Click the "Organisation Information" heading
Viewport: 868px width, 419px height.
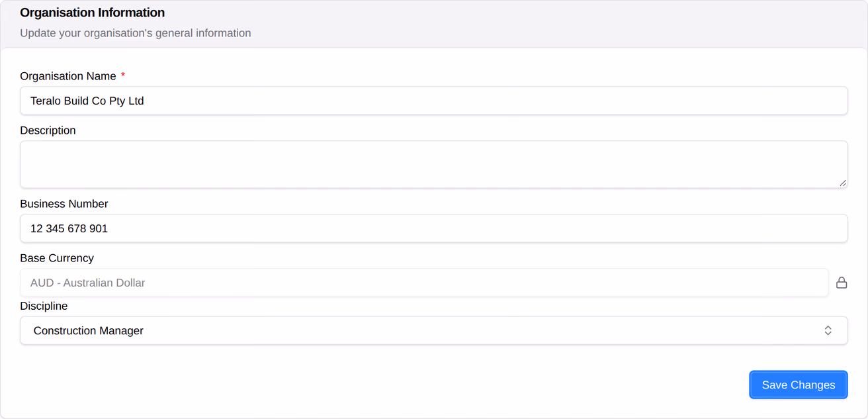click(93, 13)
